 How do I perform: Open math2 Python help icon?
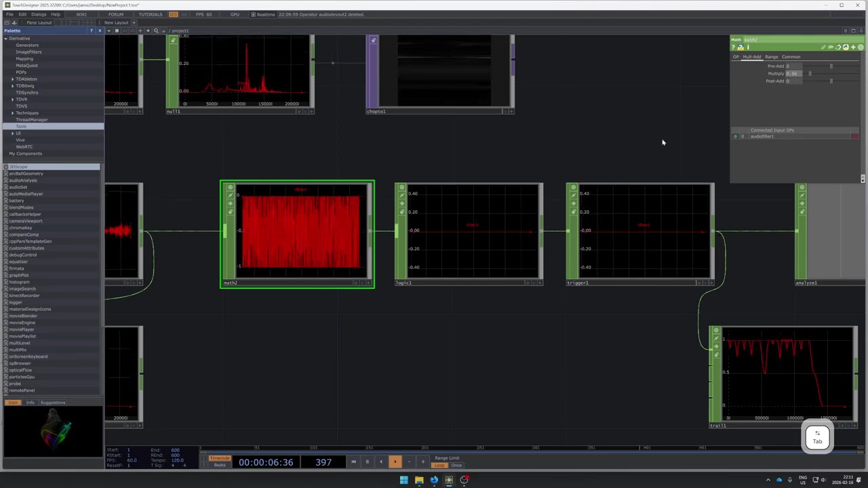(x=741, y=47)
